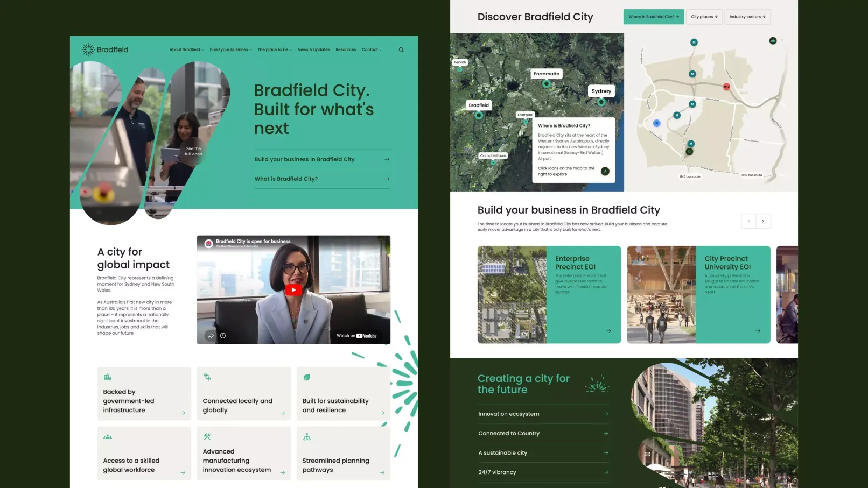Click the City Precinct University EOI photo thumbnail
Screen dimensions: 868x488
pyautogui.click(x=661, y=295)
